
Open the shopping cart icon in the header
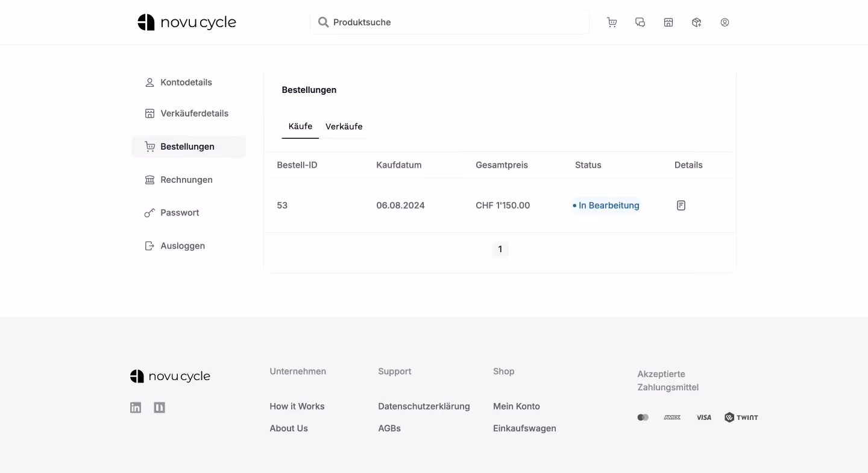pyautogui.click(x=612, y=22)
